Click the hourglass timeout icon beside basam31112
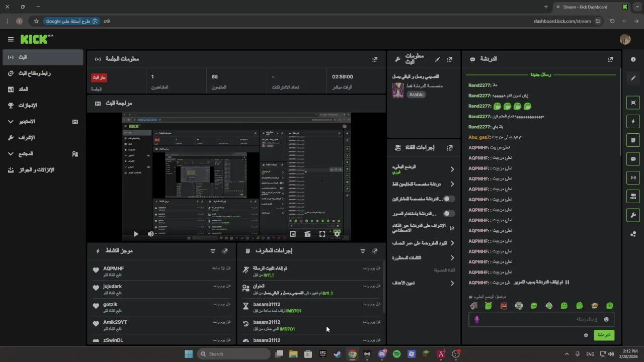This screenshot has width=644, height=362. (x=246, y=306)
